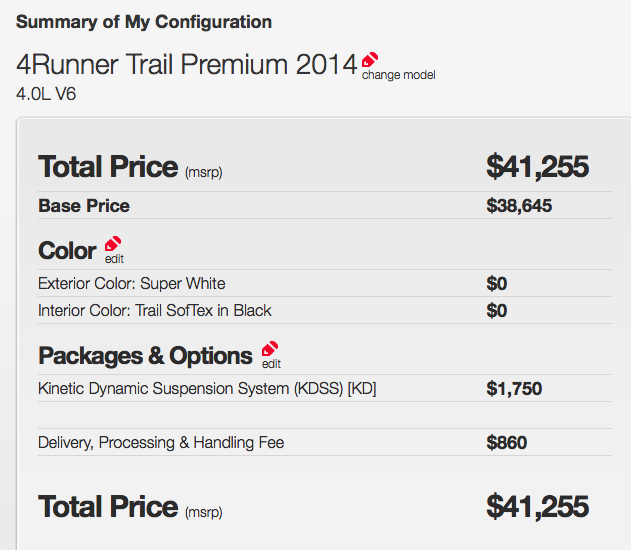The height and width of the screenshot is (550, 631).
Task: Select the Interior Color: Trail SofTex in Black row
Action: pos(325,310)
